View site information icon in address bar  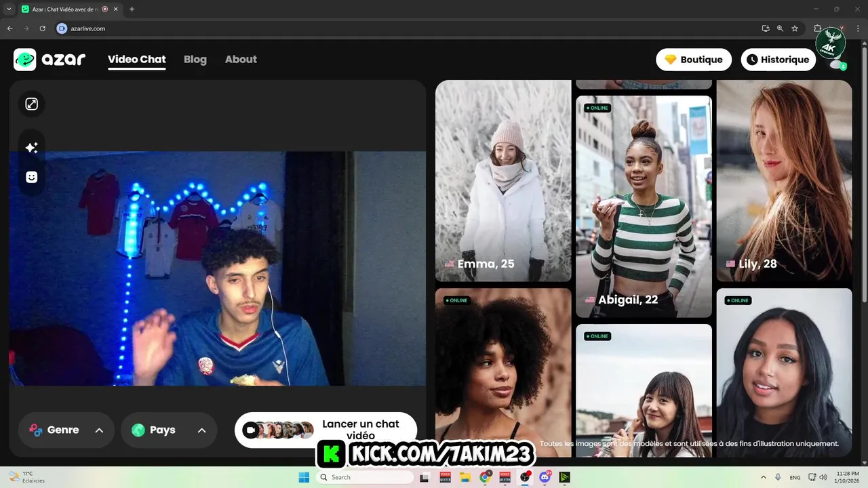pyautogui.click(x=62, y=28)
